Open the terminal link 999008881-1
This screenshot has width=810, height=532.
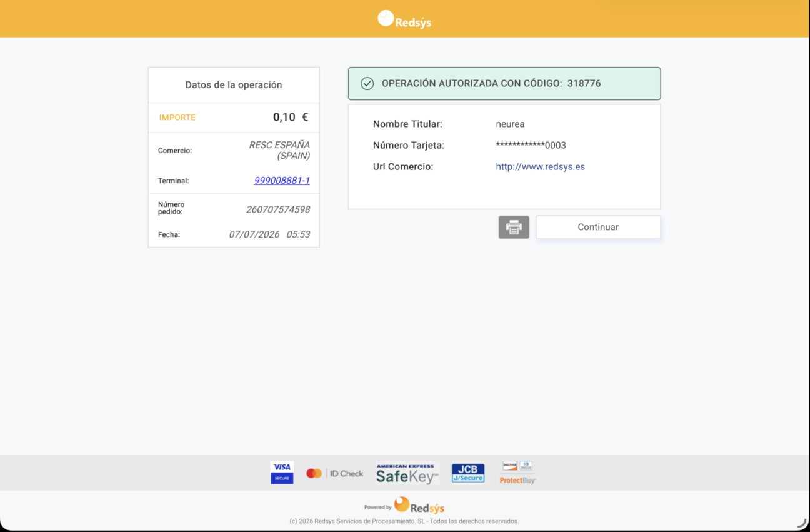pos(282,180)
